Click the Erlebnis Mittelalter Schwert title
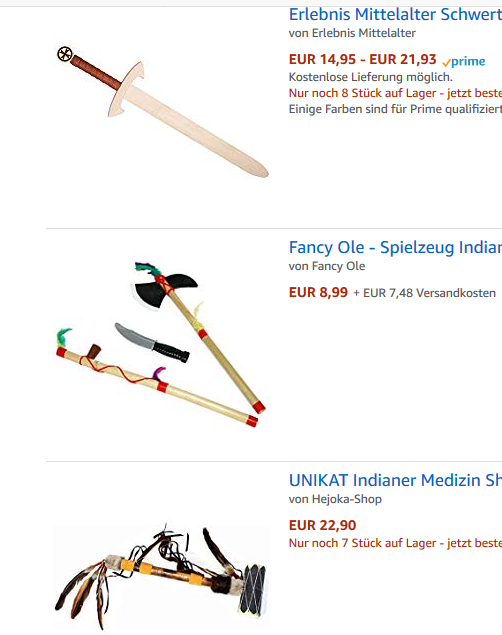 [x=395, y=15]
